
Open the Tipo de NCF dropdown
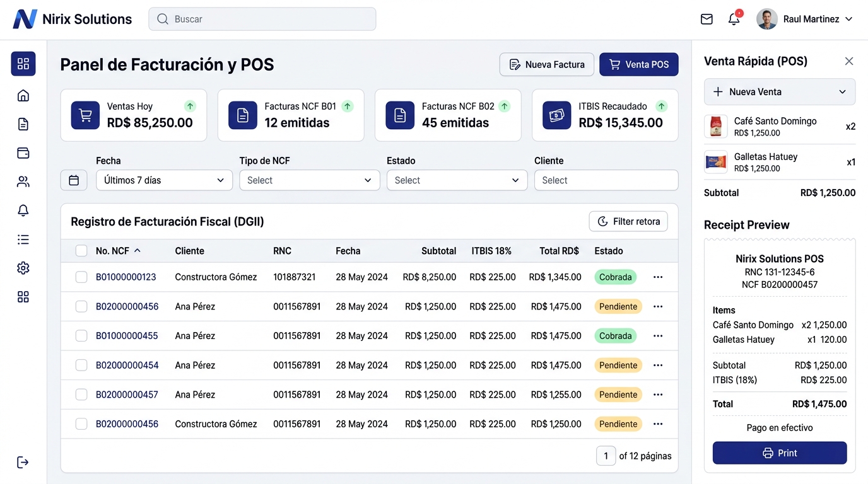pos(310,180)
